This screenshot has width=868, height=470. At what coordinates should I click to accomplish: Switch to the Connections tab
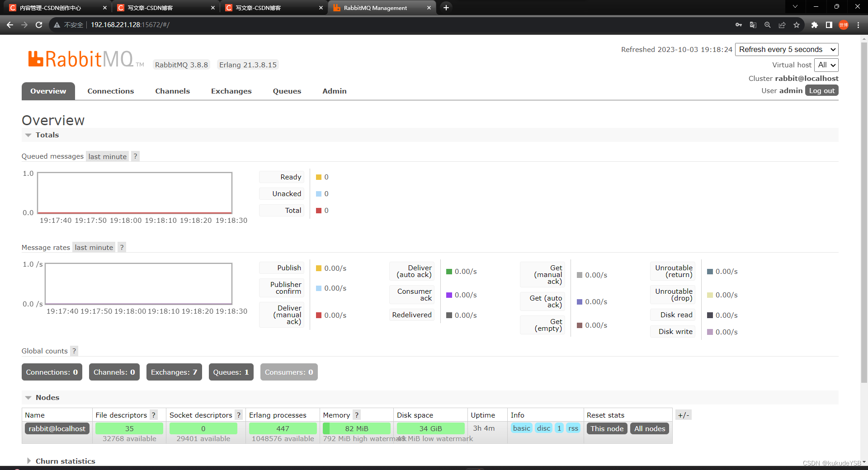point(111,91)
